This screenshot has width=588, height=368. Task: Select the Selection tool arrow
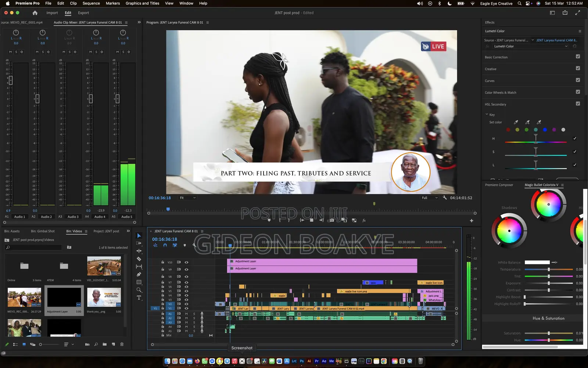pos(139,236)
